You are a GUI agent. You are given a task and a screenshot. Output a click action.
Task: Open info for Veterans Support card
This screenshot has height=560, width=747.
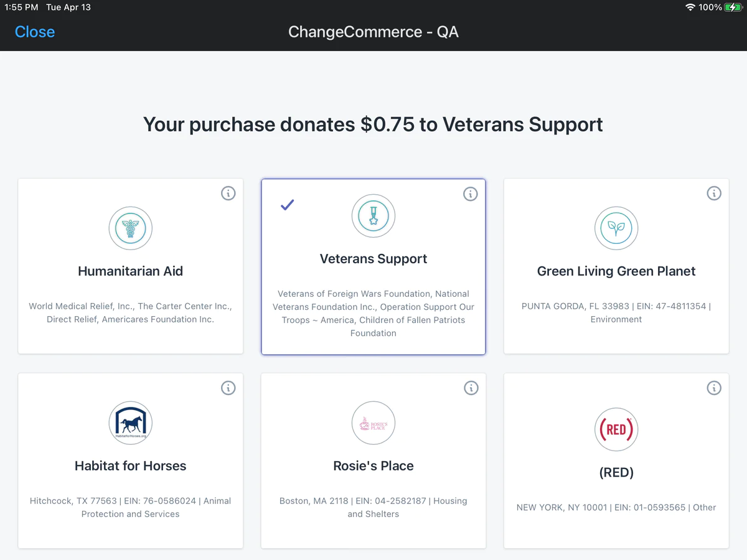tap(471, 194)
